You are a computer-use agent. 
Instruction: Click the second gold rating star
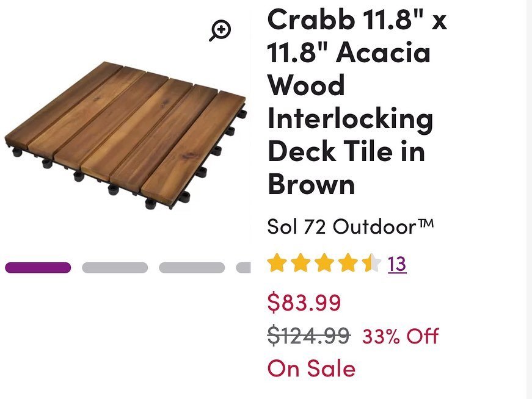[300, 264]
